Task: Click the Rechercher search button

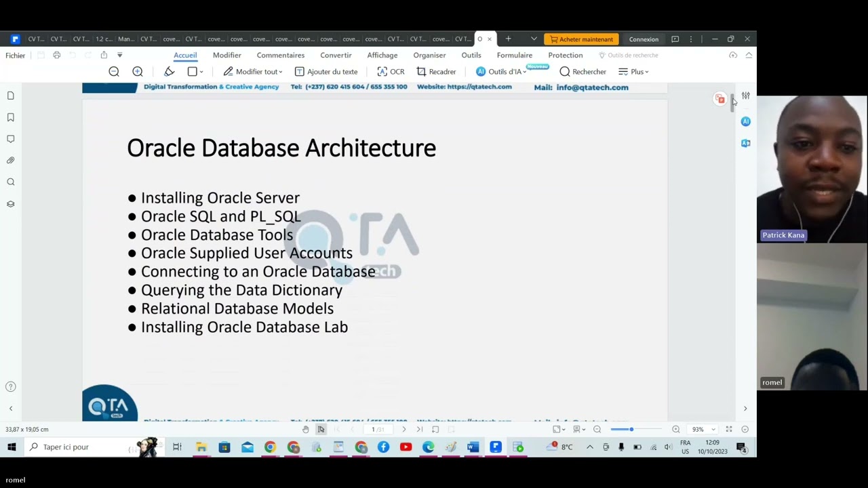Action: pyautogui.click(x=583, y=71)
